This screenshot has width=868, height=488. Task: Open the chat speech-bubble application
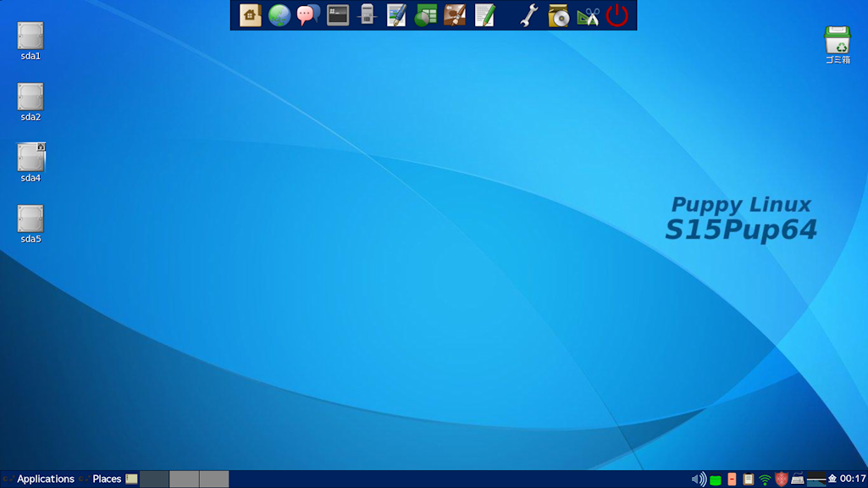pyautogui.click(x=308, y=15)
